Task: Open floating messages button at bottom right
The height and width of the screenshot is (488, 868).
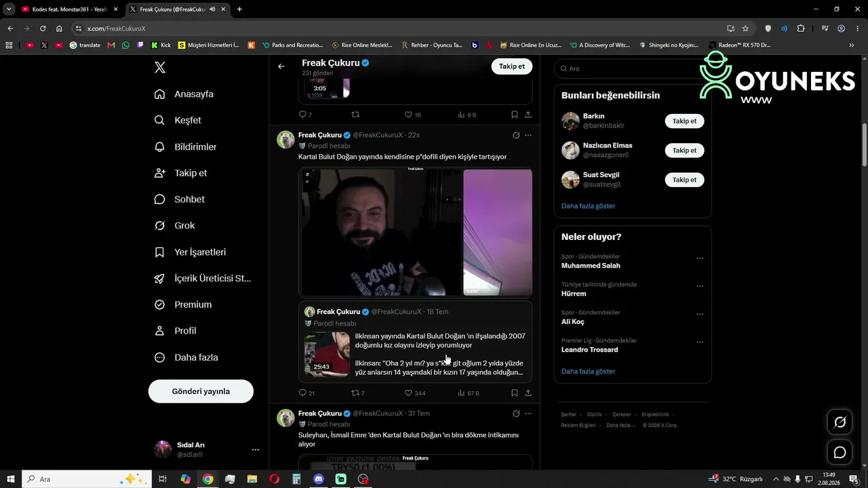Action: click(840, 452)
